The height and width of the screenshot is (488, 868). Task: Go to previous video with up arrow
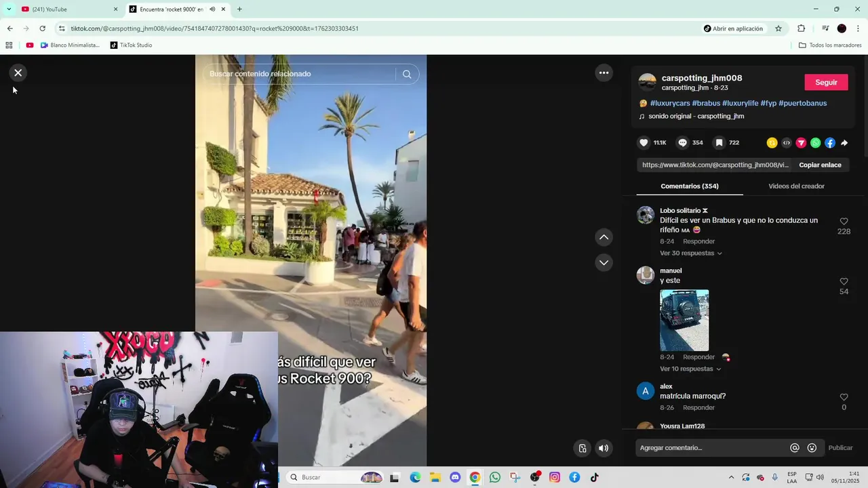coord(604,237)
